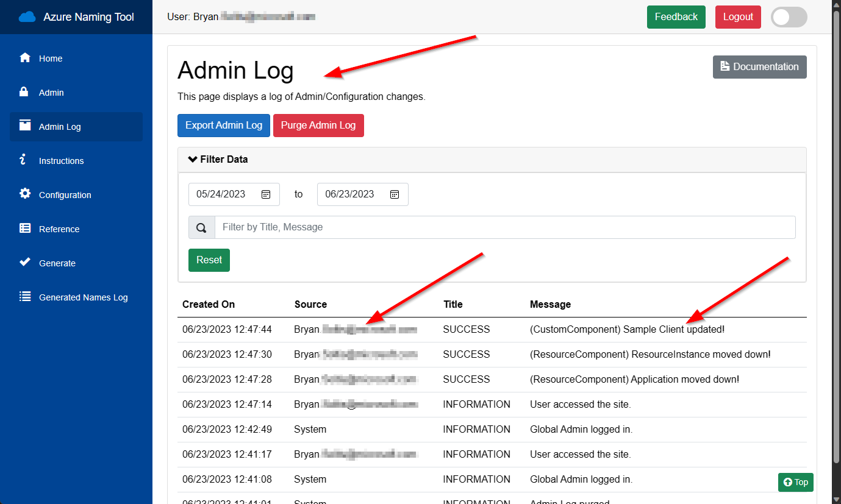Open calendar picker for start date 05/24/2023
Viewport: 841px width, 504px height.
click(x=266, y=194)
